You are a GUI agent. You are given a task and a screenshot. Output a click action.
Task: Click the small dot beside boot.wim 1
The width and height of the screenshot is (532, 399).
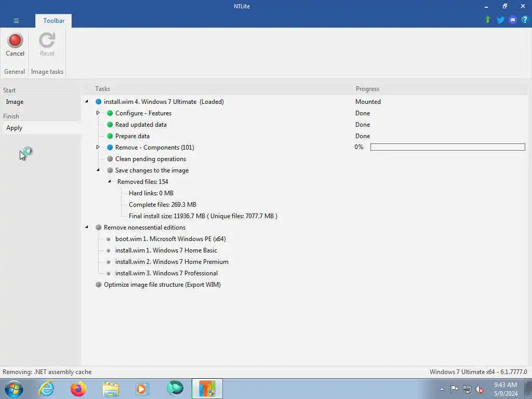(x=108, y=239)
